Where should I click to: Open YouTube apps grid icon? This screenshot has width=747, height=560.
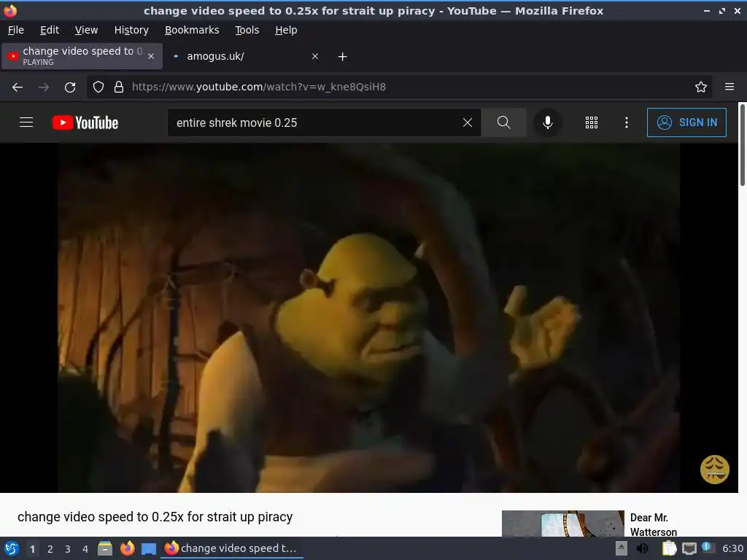point(591,122)
